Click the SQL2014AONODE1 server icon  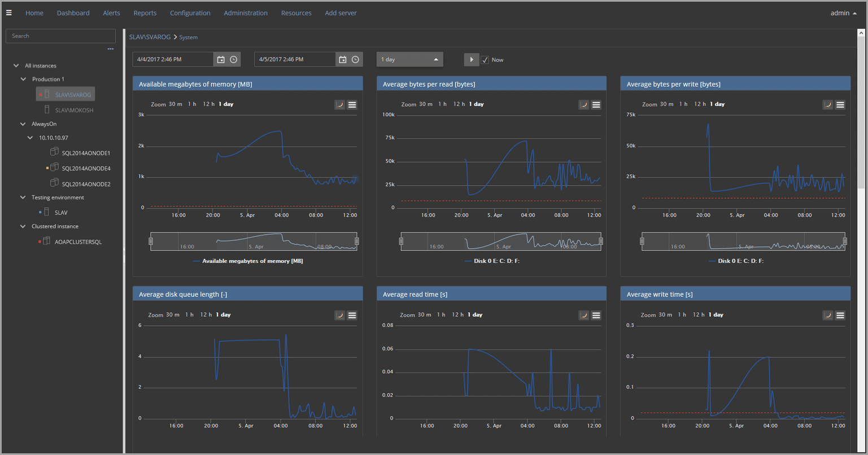tap(54, 152)
